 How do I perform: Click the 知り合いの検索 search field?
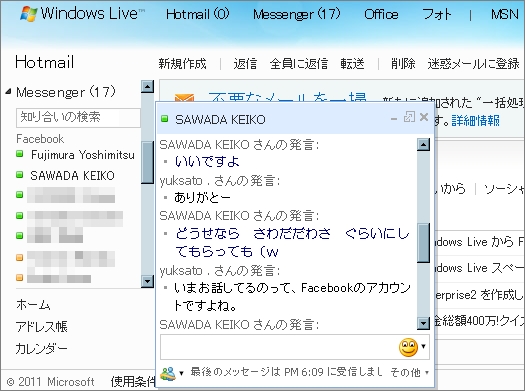click(x=78, y=117)
